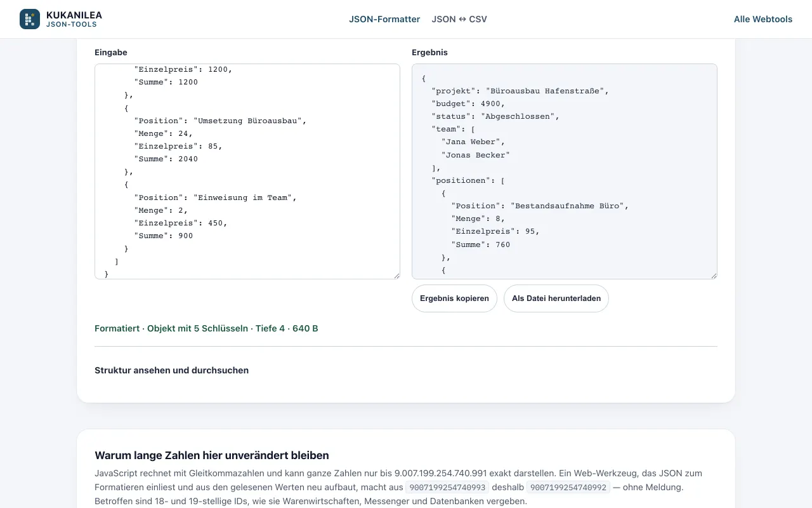812x508 pixels.
Task: Click the "positionen": [ line
Action: [x=468, y=180]
